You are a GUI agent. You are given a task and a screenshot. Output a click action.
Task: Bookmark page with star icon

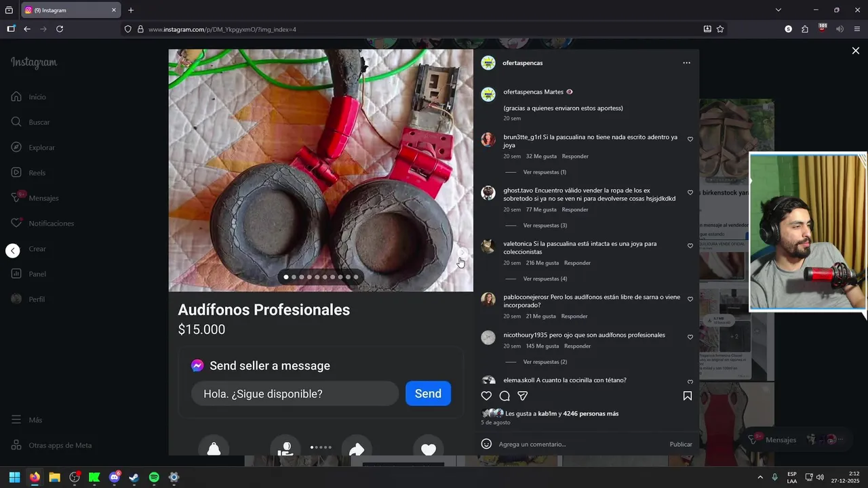point(720,29)
